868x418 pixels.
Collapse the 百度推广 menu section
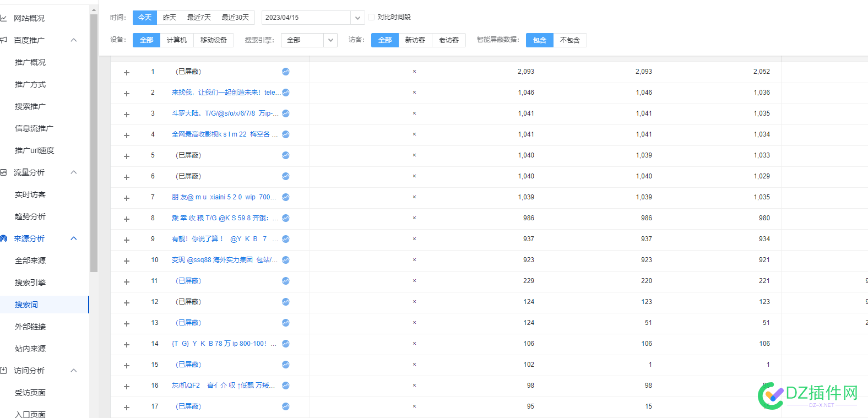(x=74, y=40)
